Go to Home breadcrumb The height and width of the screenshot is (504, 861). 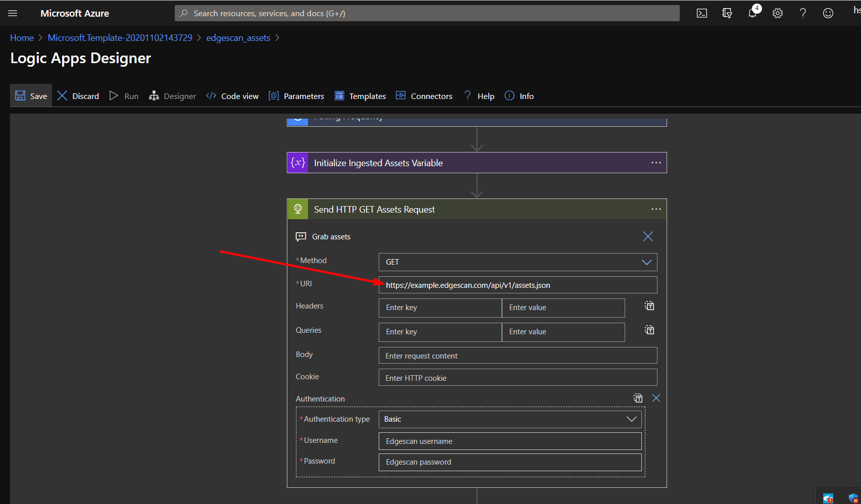[x=22, y=38]
